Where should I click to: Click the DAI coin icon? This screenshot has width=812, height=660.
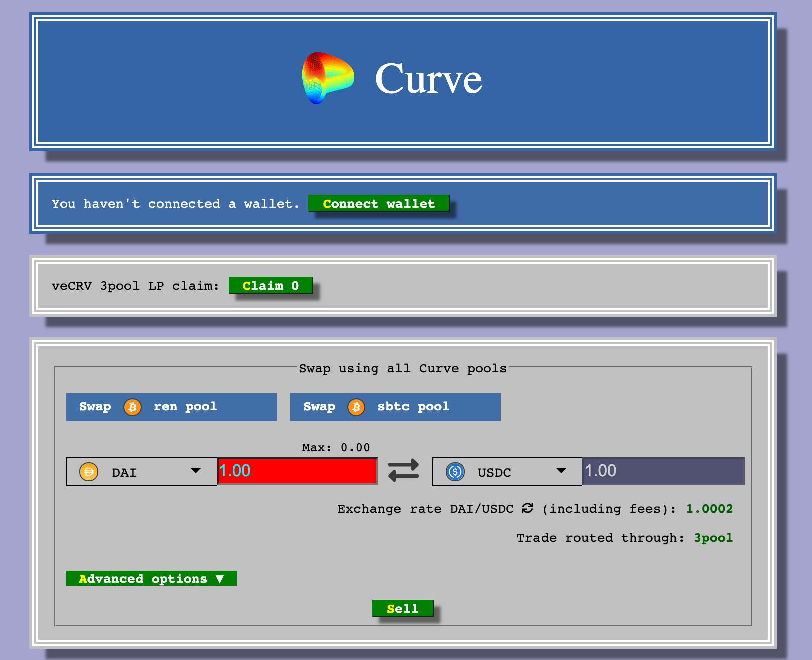click(89, 472)
